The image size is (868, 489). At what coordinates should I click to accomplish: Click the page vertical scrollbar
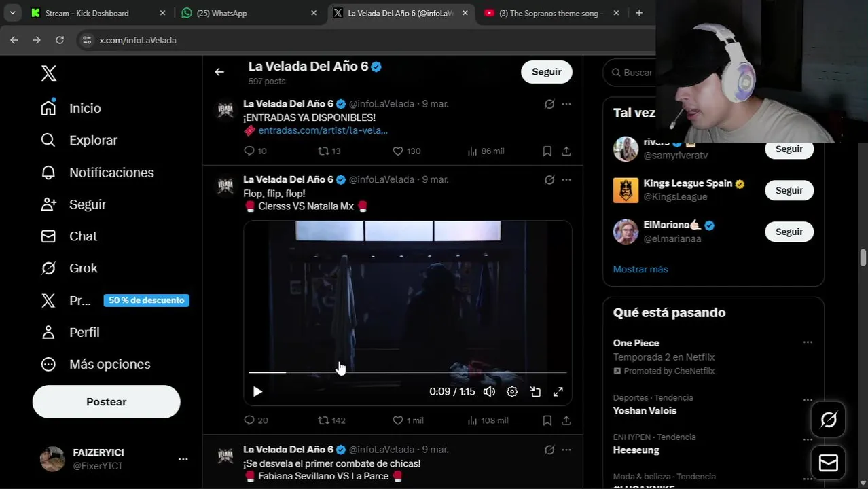(863, 258)
